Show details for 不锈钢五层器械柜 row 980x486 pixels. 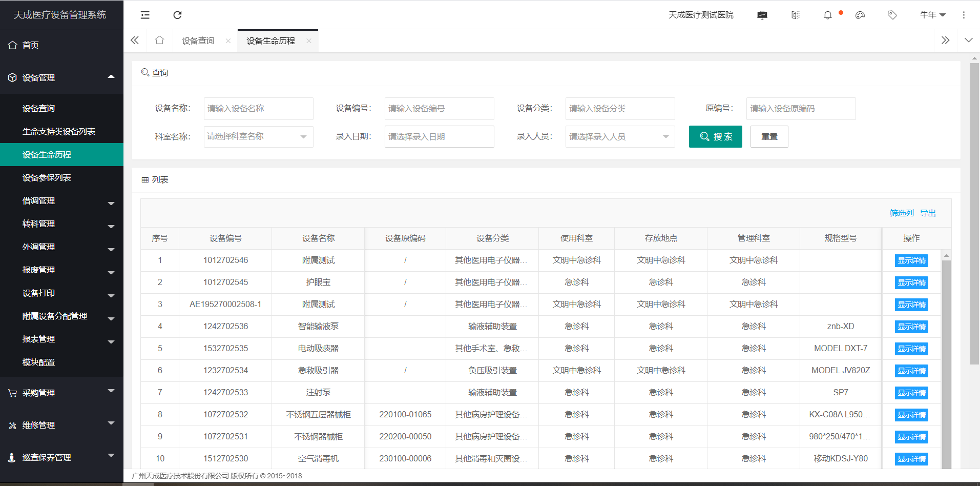click(912, 415)
